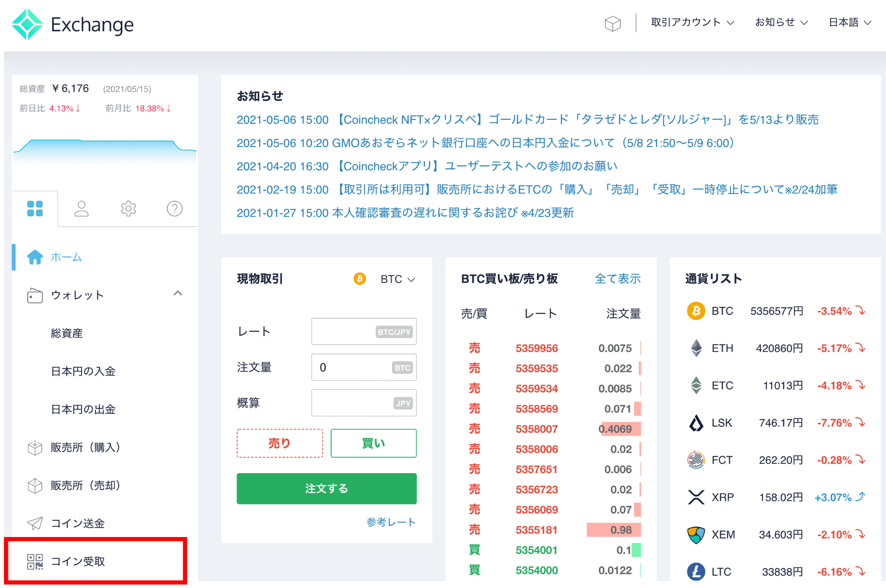This screenshot has width=886, height=588.
Task: Toggle 買い mode in the trade panel
Action: [x=373, y=443]
